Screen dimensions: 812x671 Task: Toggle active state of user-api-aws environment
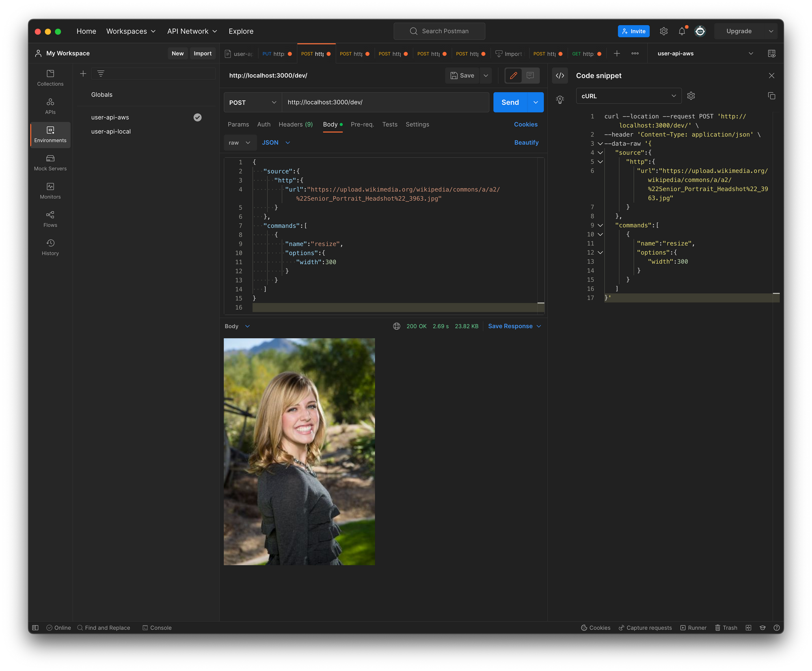tap(197, 117)
